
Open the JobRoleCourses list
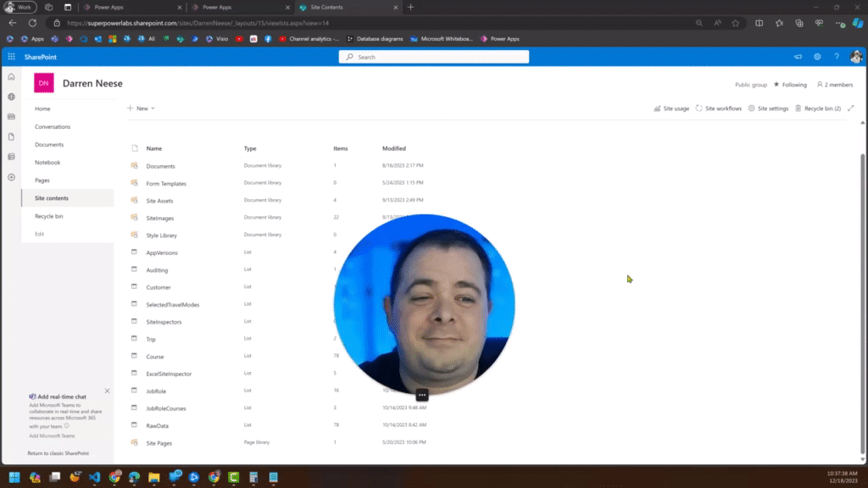click(x=166, y=408)
